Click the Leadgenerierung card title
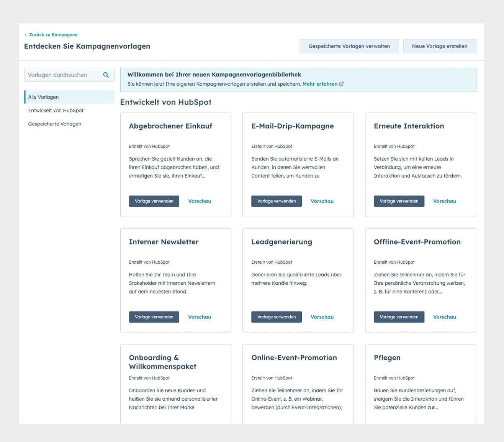Screen dimensions: 504x442 click(x=282, y=242)
